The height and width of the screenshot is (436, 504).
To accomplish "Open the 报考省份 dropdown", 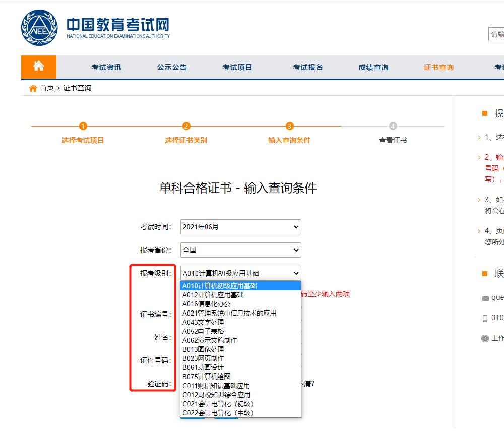I will (x=240, y=250).
